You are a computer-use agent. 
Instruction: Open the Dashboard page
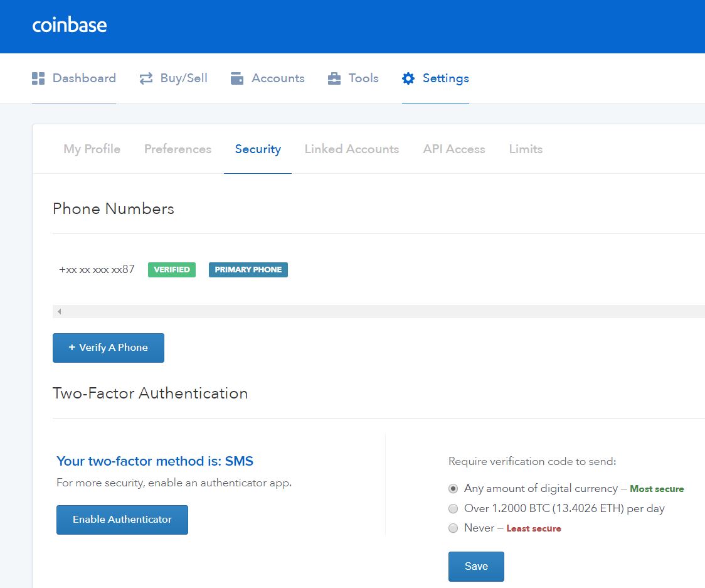point(74,78)
